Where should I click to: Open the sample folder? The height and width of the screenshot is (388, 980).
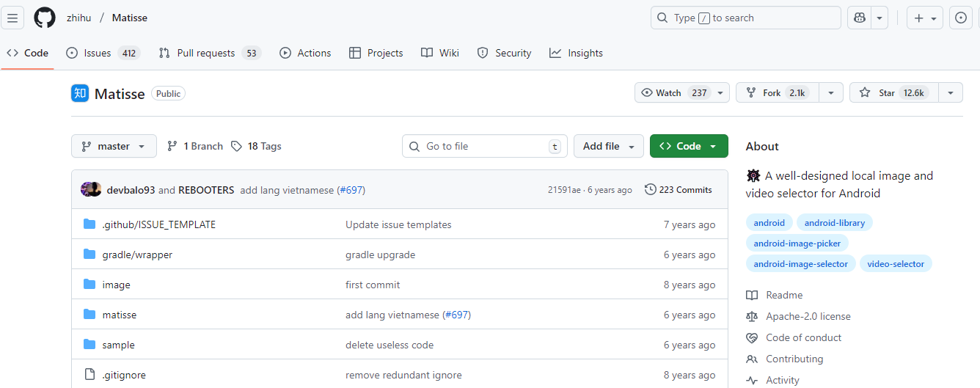[119, 345]
